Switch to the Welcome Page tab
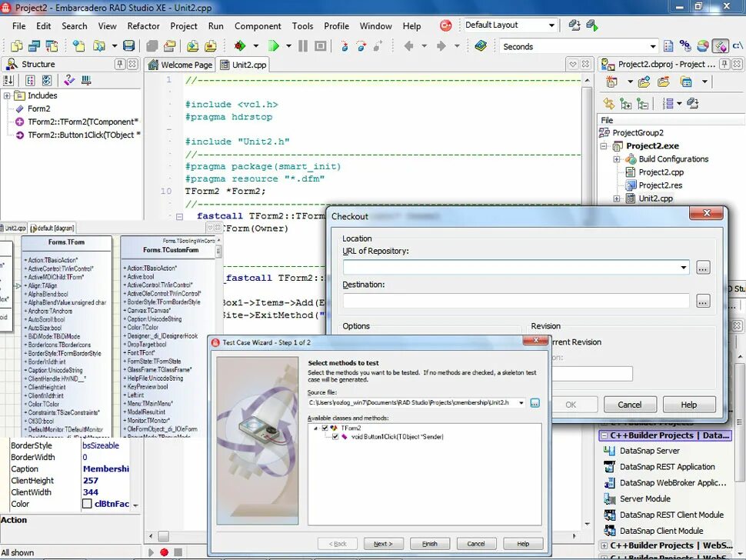Screen dimensions: 746x560 180,65
